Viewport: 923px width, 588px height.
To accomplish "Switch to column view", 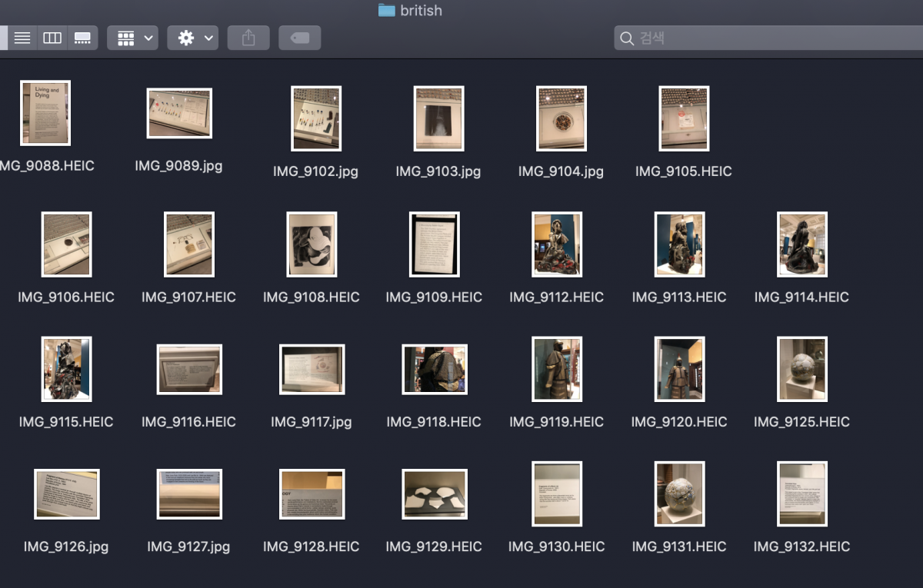I will (x=52, y=38).
